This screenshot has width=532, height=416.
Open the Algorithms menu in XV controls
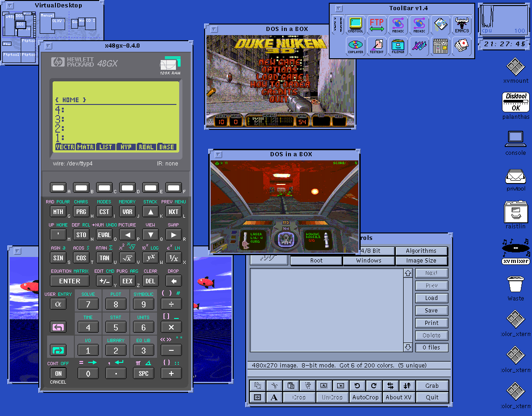tap(421, 251)
